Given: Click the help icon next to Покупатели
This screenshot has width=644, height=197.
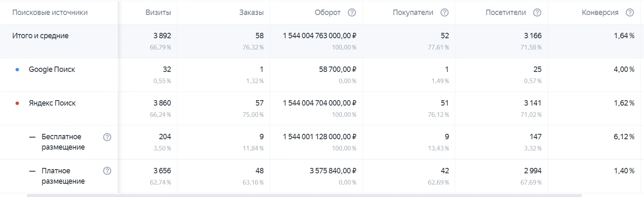Looking at the screenshot, I should 444,12.
